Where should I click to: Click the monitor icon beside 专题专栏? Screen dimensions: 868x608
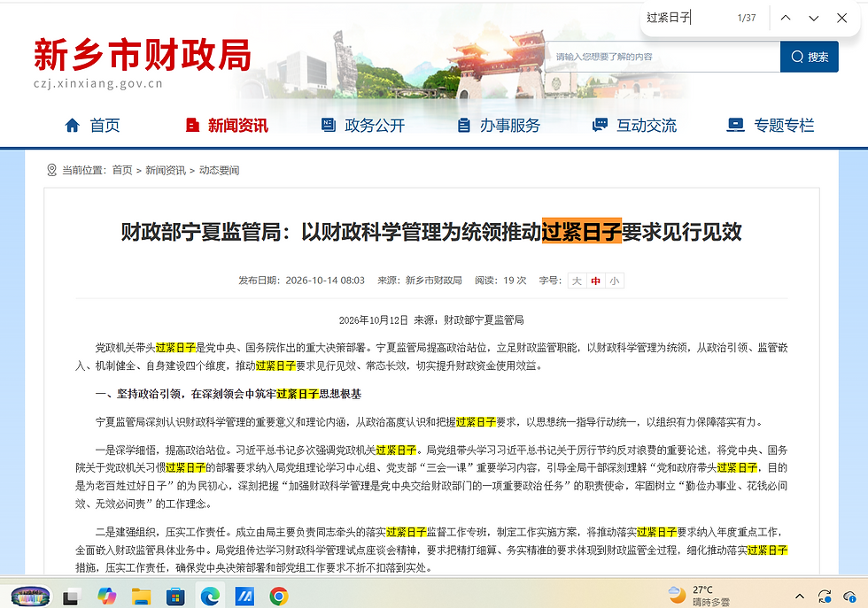pos(735,125)
